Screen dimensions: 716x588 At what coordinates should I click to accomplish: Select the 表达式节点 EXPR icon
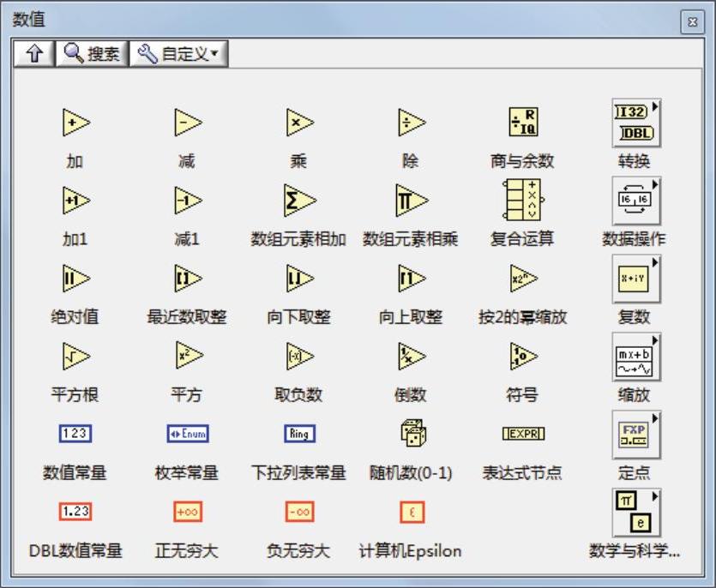(x=523, y=434)
